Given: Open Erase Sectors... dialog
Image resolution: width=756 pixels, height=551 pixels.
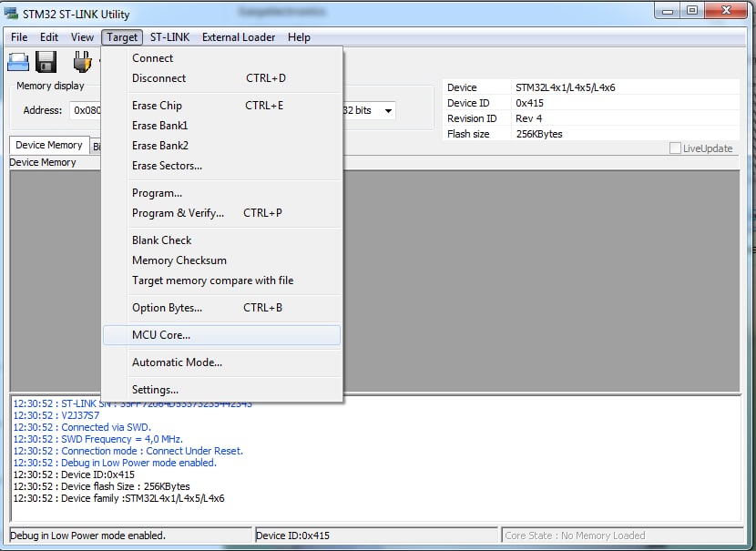Looking at the screenshot, I should 221,166.
